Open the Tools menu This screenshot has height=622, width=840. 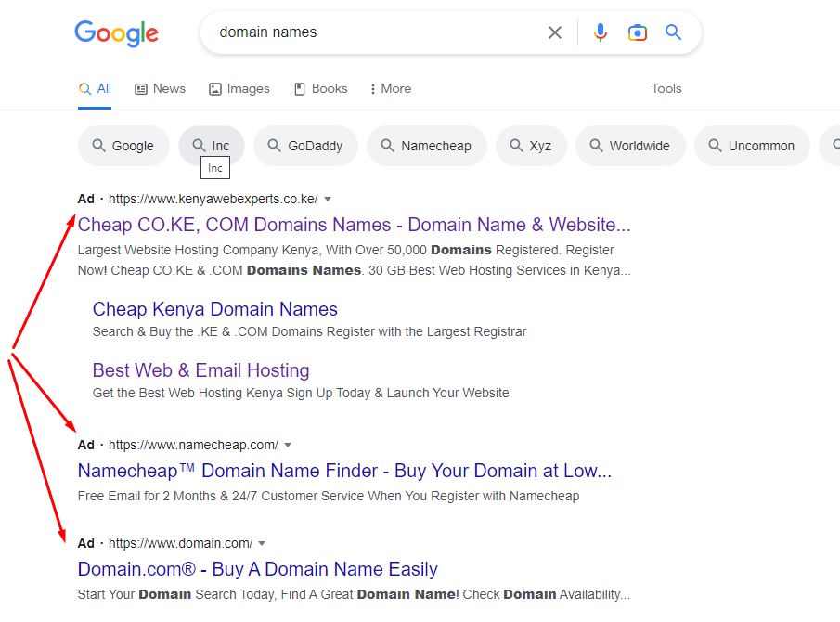click(666, 89)
